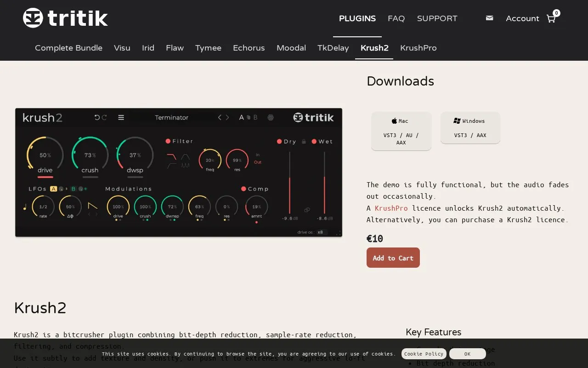The height and width of the screenshot is (368, 588).
Task: Click the Dry level meter slider
Action: 289,182
